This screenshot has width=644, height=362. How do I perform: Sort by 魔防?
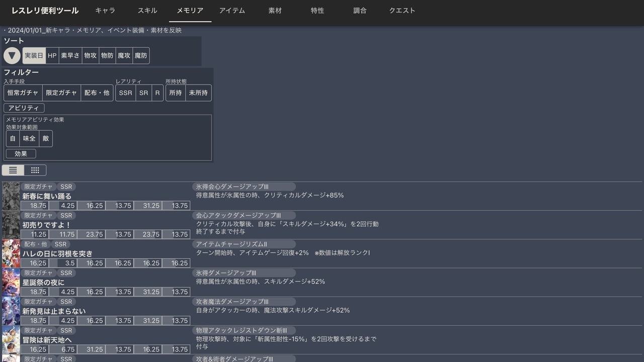[141, 56]
